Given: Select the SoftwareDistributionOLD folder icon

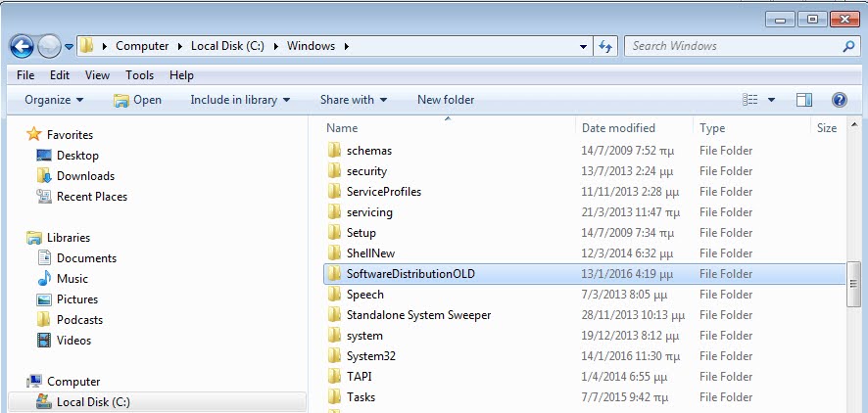Looking at the screenshot, I should 334,273.
